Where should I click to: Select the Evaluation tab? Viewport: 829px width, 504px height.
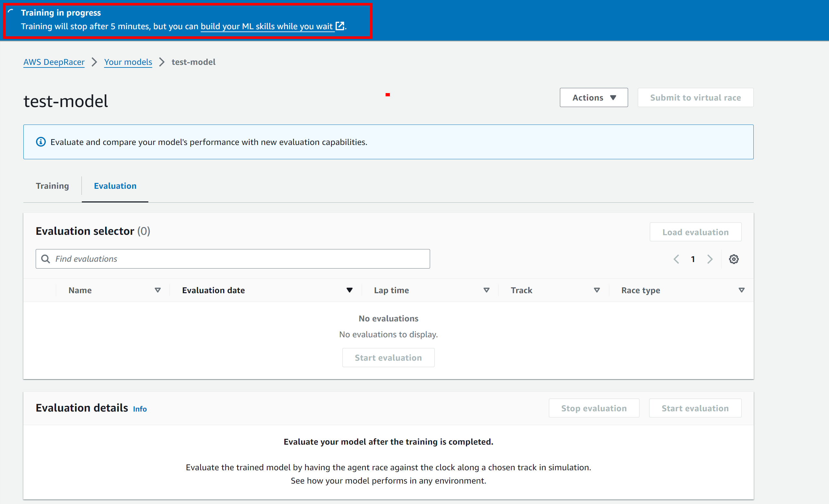115,186
